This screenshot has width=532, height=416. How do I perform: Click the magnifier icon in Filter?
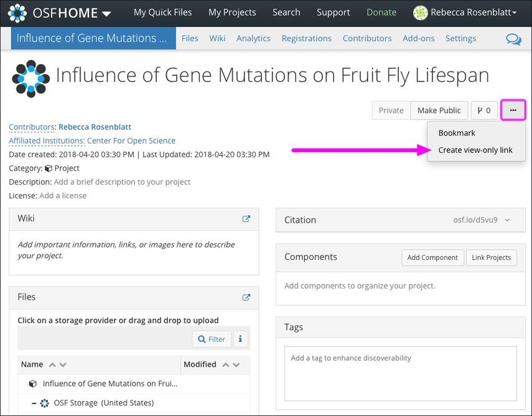coord(202,339)
